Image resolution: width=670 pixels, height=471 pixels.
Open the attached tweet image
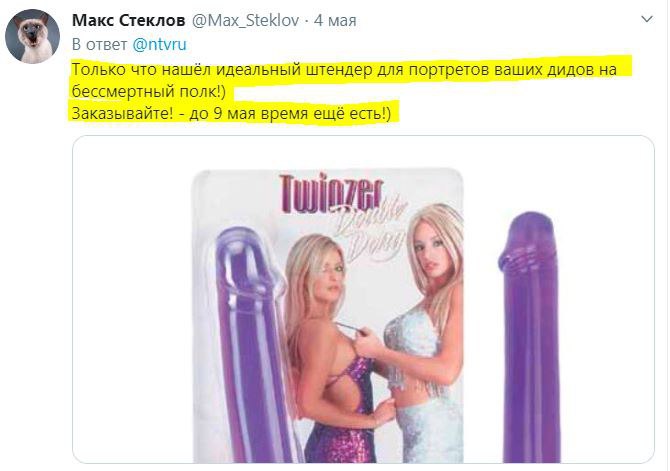[363, 299]
